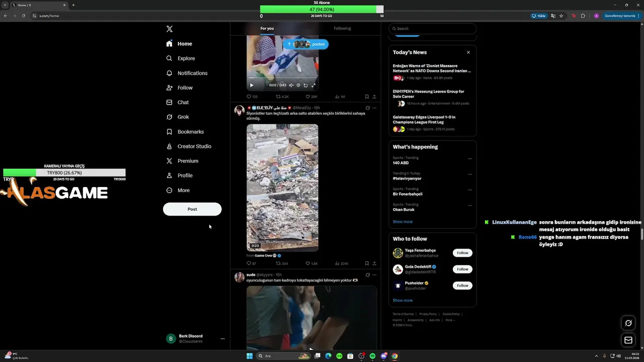View analytics of the 1M views post
Image resolution: width=644 pixels, height=362 pixels.
(x=340, y=97)
